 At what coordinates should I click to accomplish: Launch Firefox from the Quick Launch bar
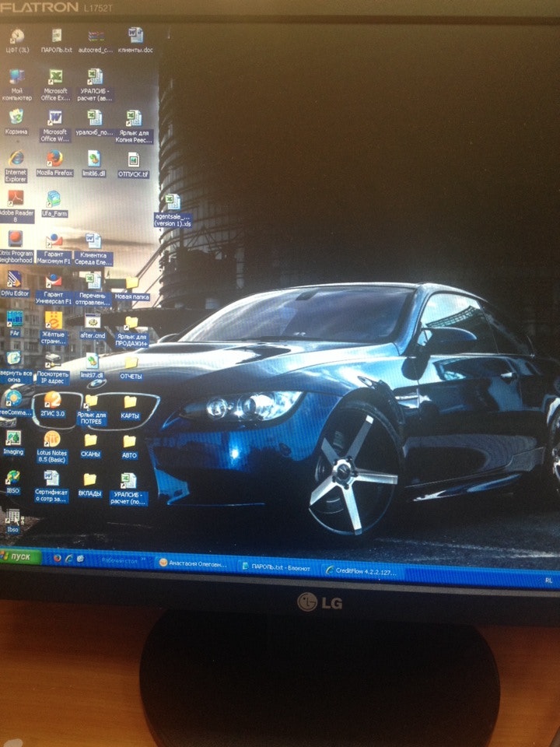(x=57, y=558)
